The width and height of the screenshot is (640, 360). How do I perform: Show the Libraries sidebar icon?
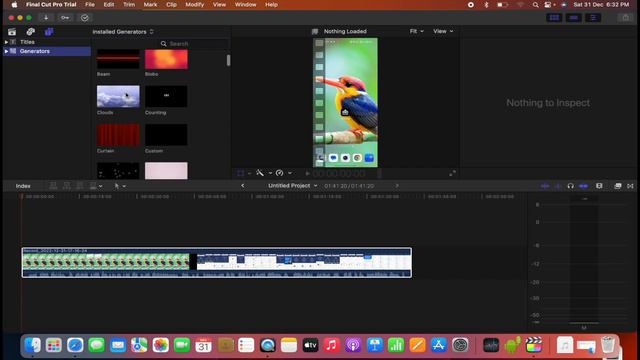tap(12, 32)
